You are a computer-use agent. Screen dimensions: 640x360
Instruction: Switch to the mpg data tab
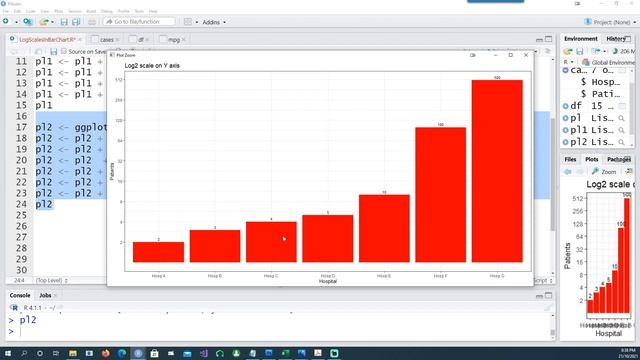click(x=173, y=40)
